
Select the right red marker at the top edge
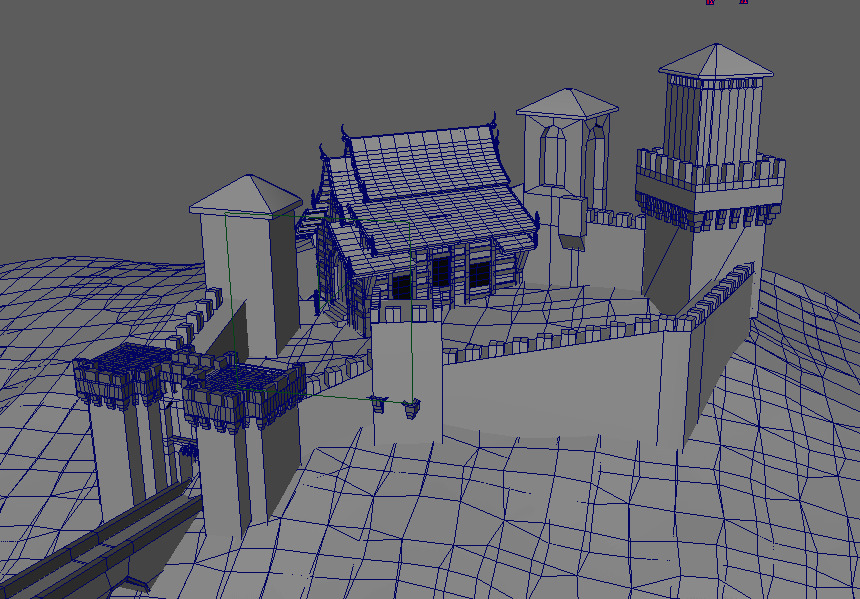click(x=743, y=2)
